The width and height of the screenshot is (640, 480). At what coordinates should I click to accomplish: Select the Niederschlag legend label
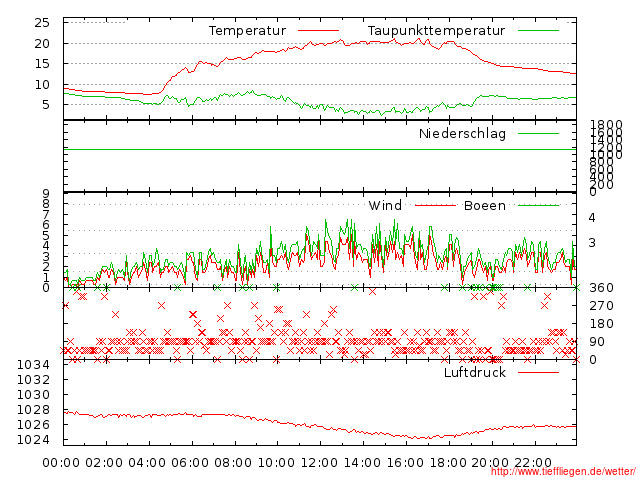pos(462,133)
